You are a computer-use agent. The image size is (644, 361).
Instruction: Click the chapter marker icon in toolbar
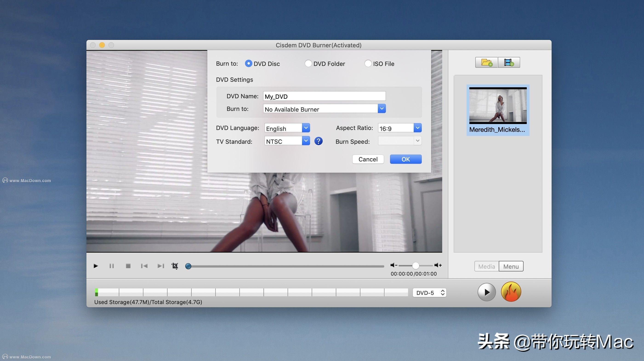click(x=175, y=265)
